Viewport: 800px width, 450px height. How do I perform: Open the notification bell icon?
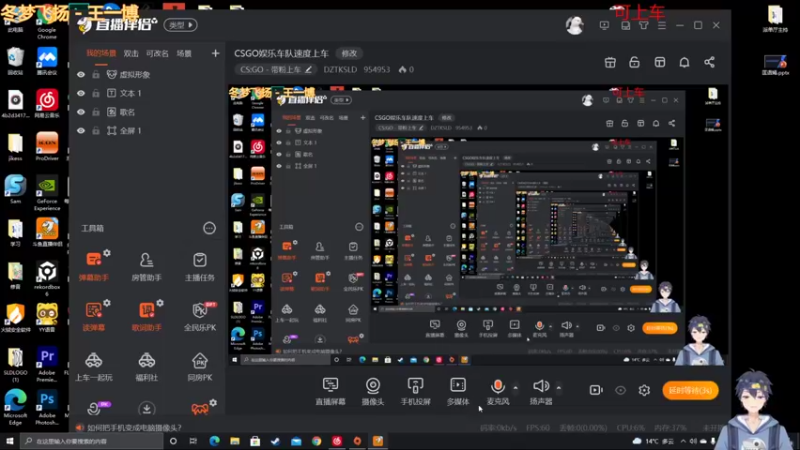[684, 62]
